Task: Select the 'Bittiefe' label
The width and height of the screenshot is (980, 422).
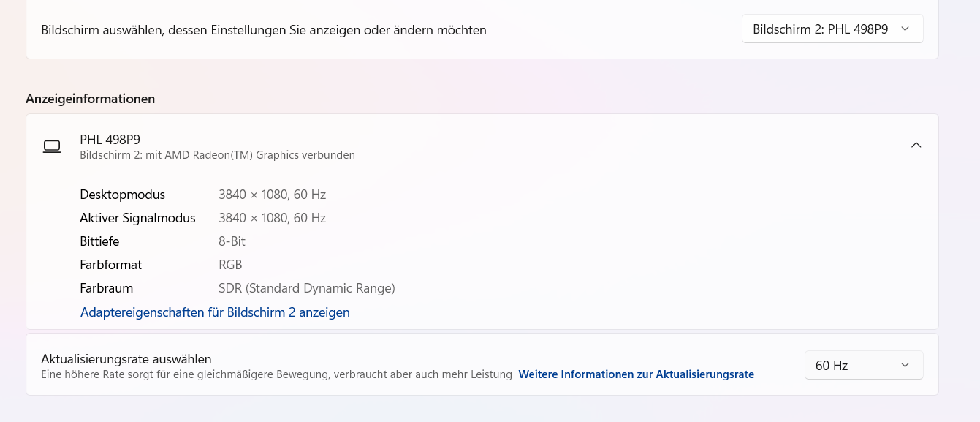Action: coord(99,241)
